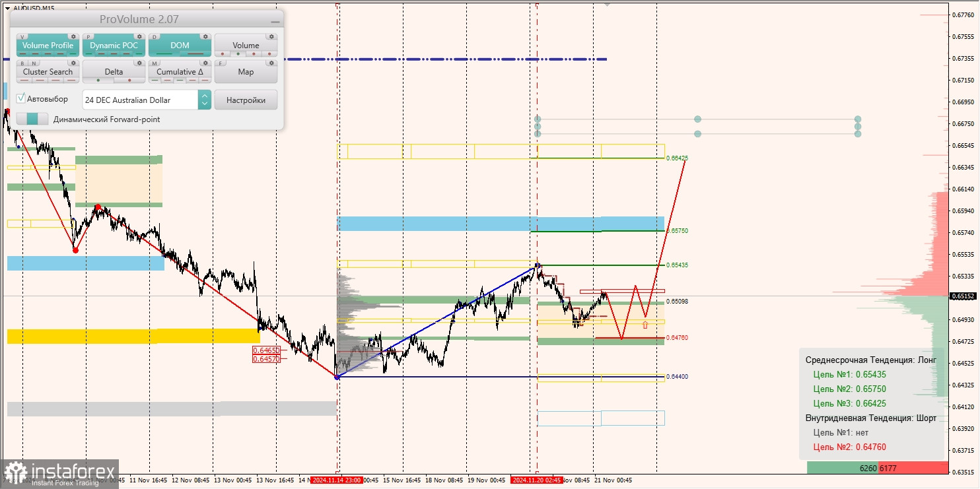Screen dimensions: 980x489
Task: Click the Цель №1: 0.65435 target text
Action: [x=849, y=374]
